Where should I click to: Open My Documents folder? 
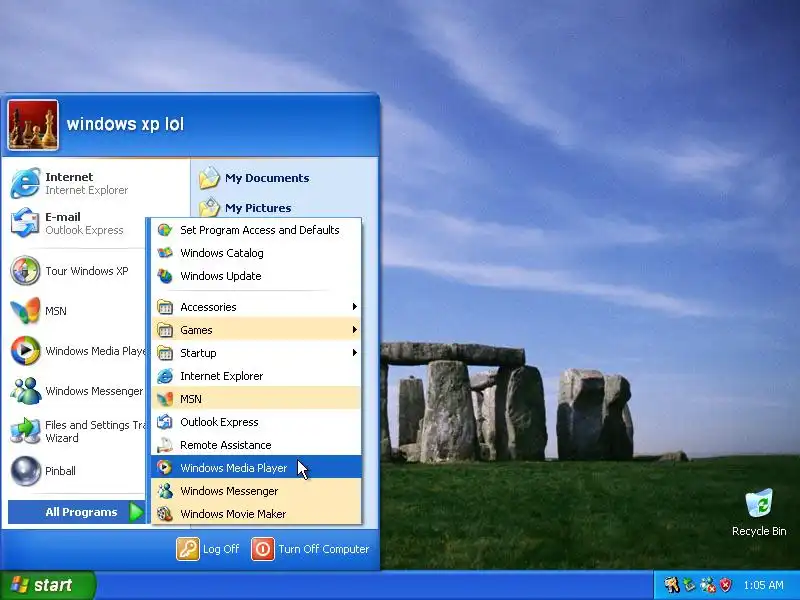pyautogui.click(x=254, y=178)
